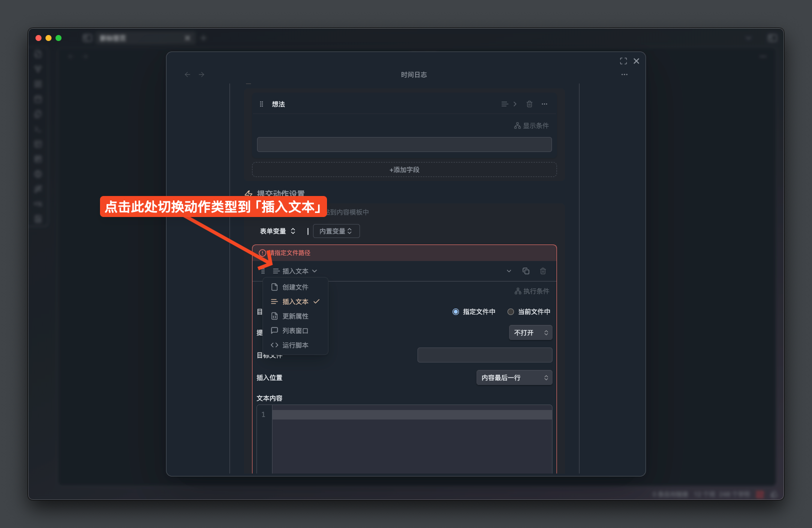The image size is (812, 528).
Task: Click the 目标文件 path input field
Action: (484, 355)
